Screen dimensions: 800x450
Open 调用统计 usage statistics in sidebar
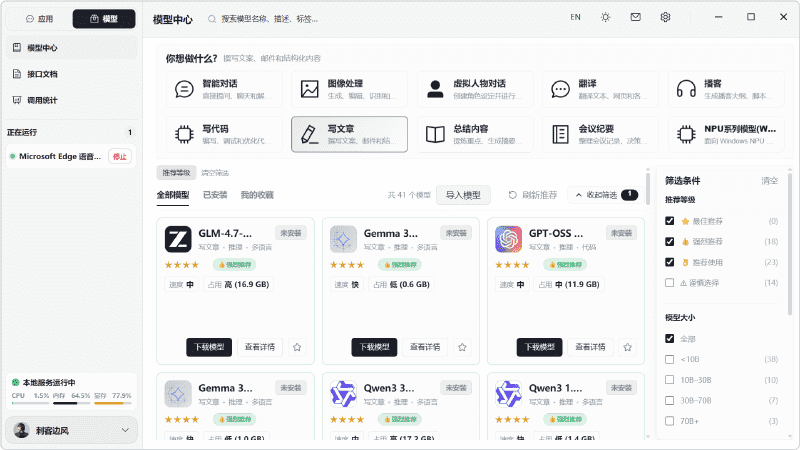click(x=71, y=100)
